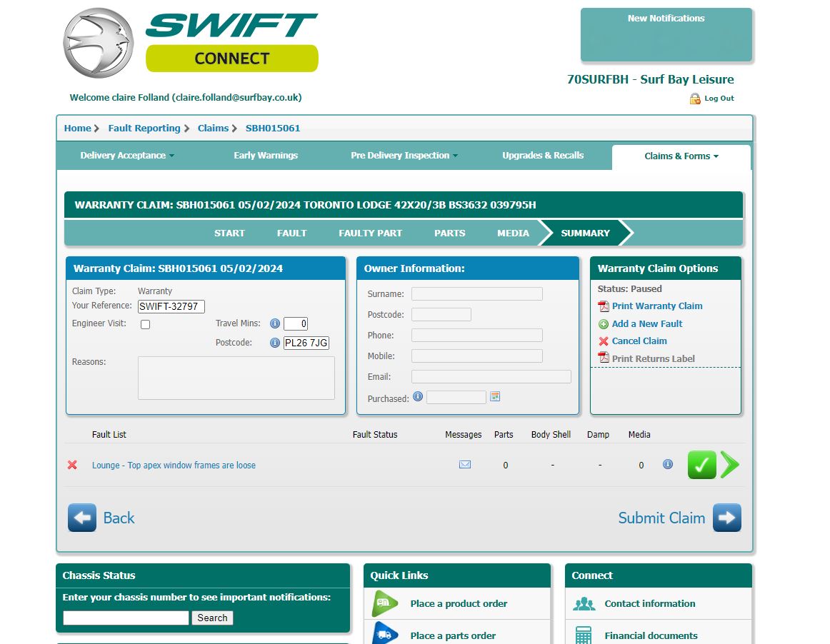The height and width of the screenshot is (644, 830).
Task: Click the Place a product order link
Action: (459, 604)
